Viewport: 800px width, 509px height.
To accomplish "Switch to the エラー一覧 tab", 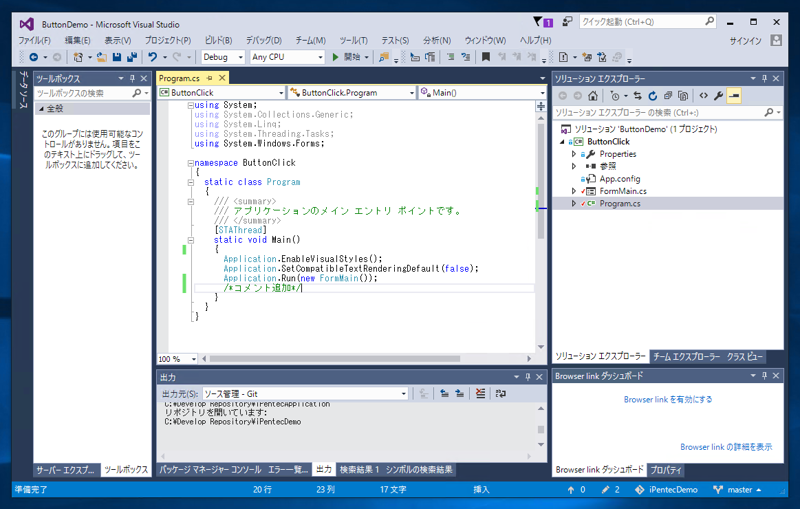I will [287, 469].
